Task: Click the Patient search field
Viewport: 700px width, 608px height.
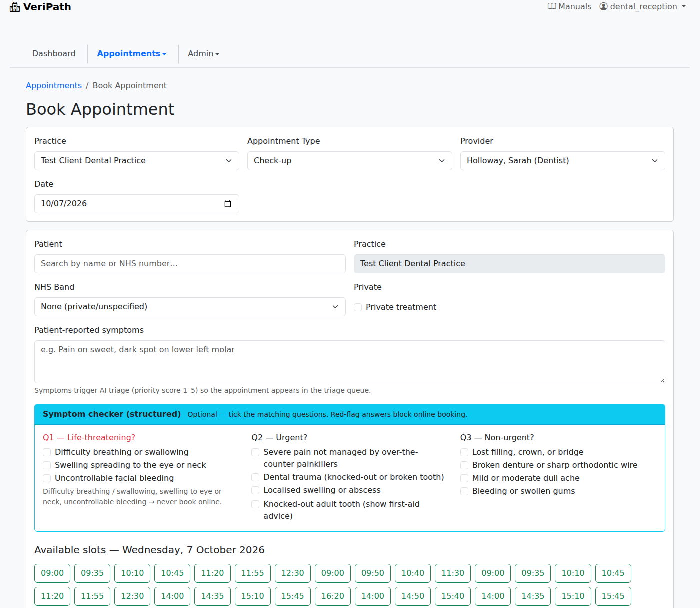Action: point(190,264)
